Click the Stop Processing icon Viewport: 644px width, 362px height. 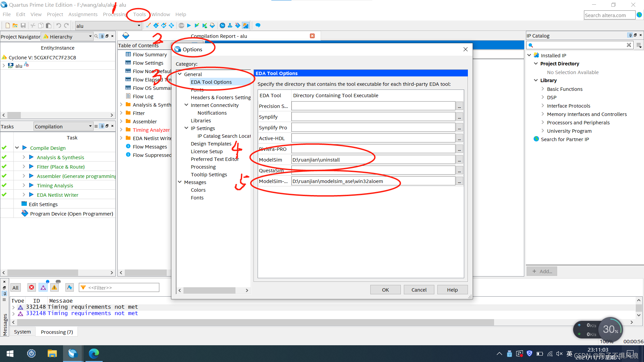pyautogui.click(x=181, y=25)
